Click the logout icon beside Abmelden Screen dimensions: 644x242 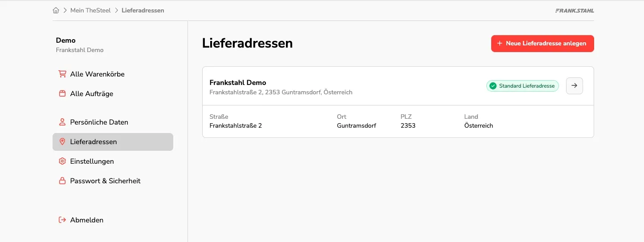pos(62,220)
